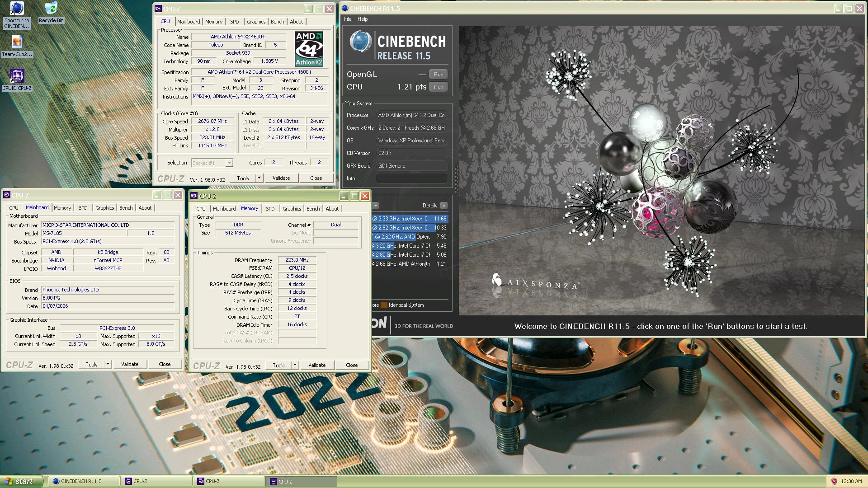Click the DRAM Frequency 223.0 MHz value
The height and width of the screenshot is (488, 868).
click(297, 260)
